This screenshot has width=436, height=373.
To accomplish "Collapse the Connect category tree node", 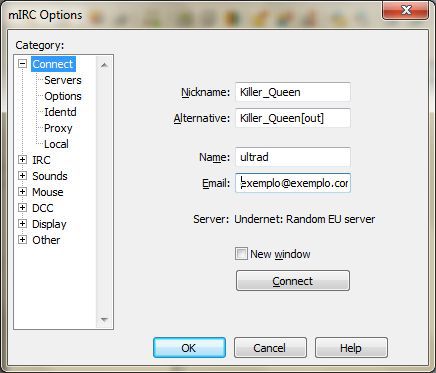I will [x=22, y=64].
